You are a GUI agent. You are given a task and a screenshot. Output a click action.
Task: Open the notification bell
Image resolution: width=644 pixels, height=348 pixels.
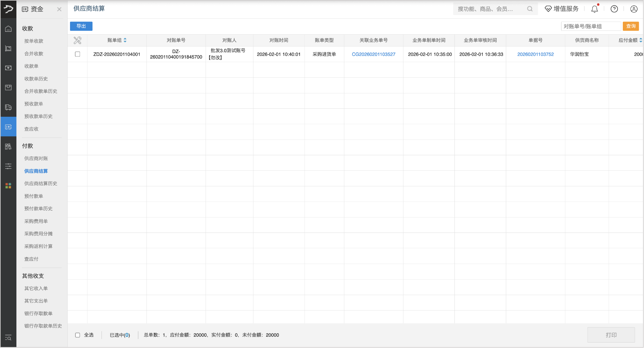pos(595,9)
